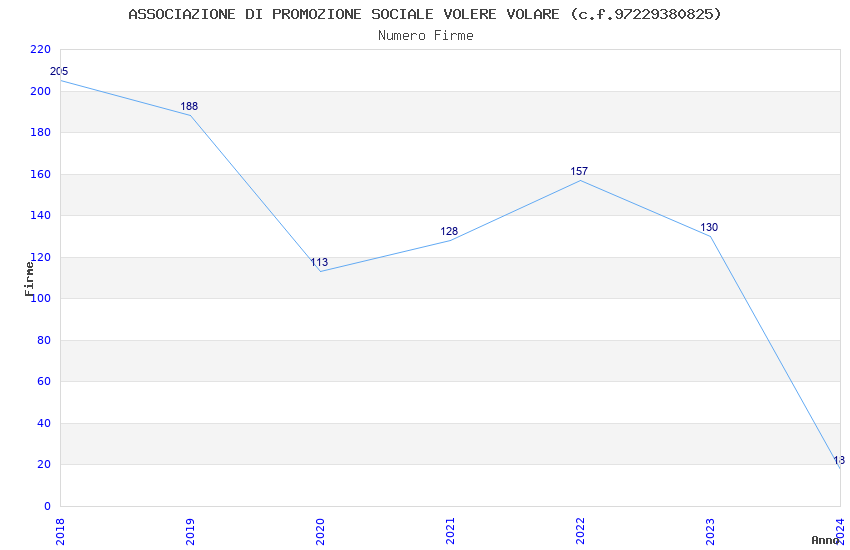Click the y-axis value 180
Viewport: 850px width, 550px height.
(41, 132)
